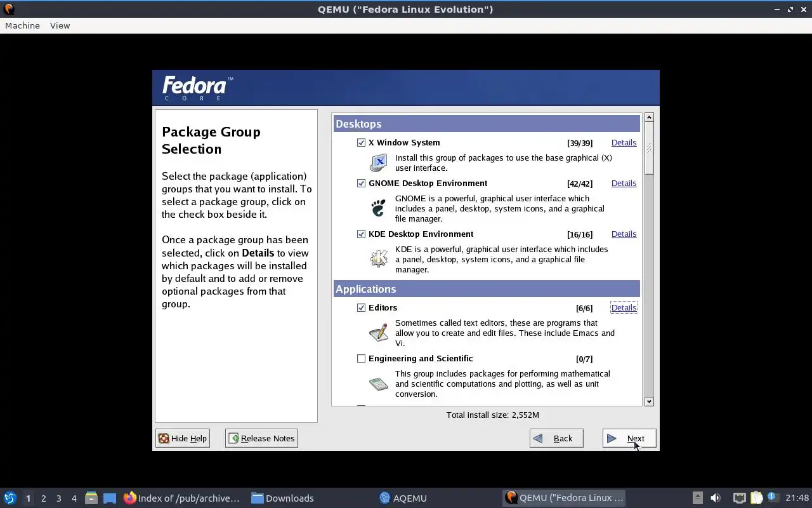Click the clipboard tray icon
This screenshot has height=508, width=812.
[756, 498]
